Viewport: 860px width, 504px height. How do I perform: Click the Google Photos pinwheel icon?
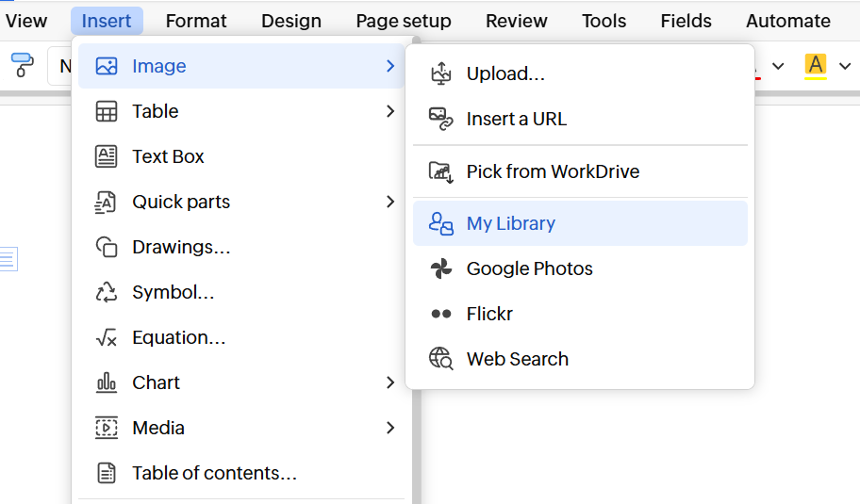click(440, 268)
